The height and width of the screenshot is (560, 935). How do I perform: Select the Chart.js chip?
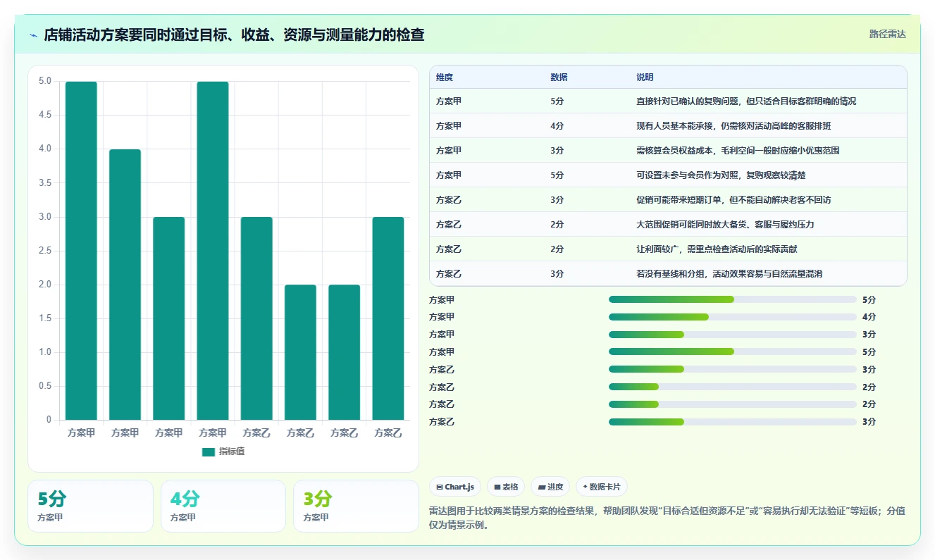click(455, 487)
